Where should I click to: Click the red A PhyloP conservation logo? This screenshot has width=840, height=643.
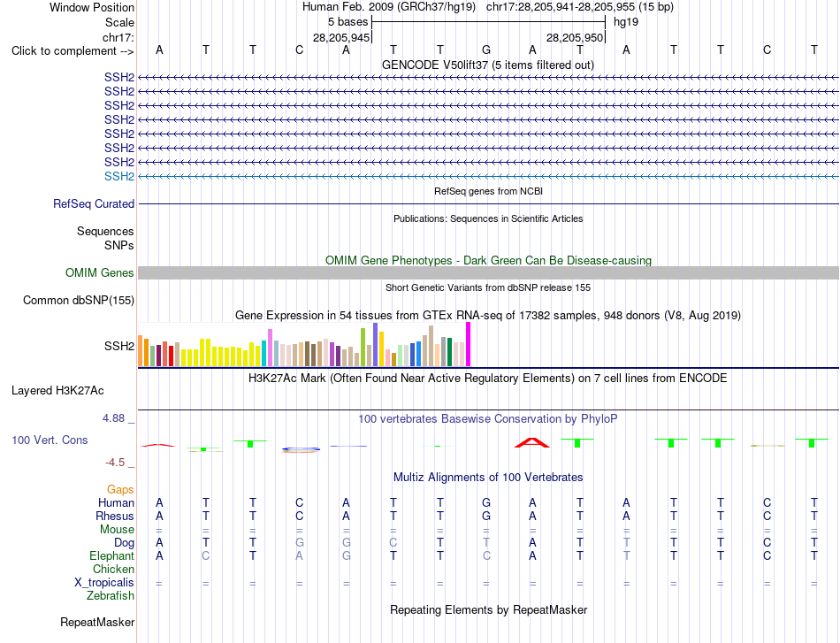point(532,442)
